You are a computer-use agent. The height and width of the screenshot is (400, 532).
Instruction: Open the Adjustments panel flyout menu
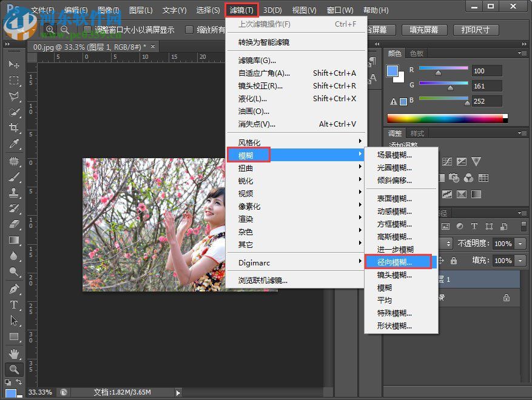coord(523,133)
